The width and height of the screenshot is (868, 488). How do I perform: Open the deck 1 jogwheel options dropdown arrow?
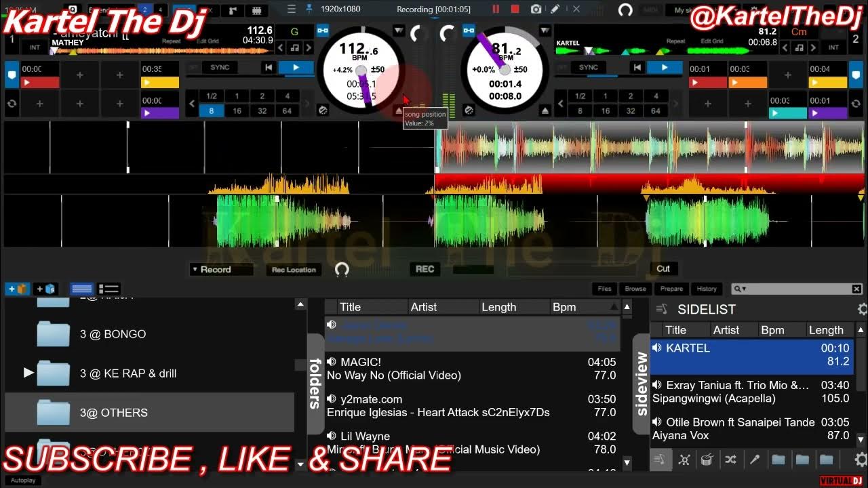coord(398,30)
